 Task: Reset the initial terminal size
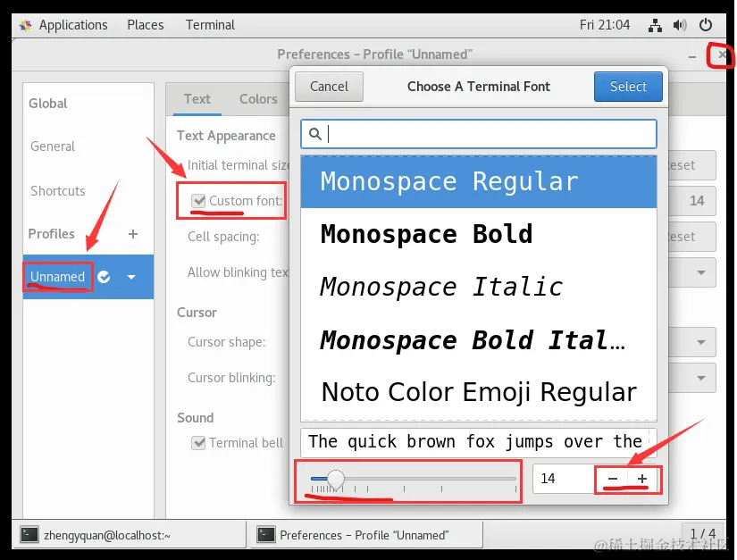point(691,165)
